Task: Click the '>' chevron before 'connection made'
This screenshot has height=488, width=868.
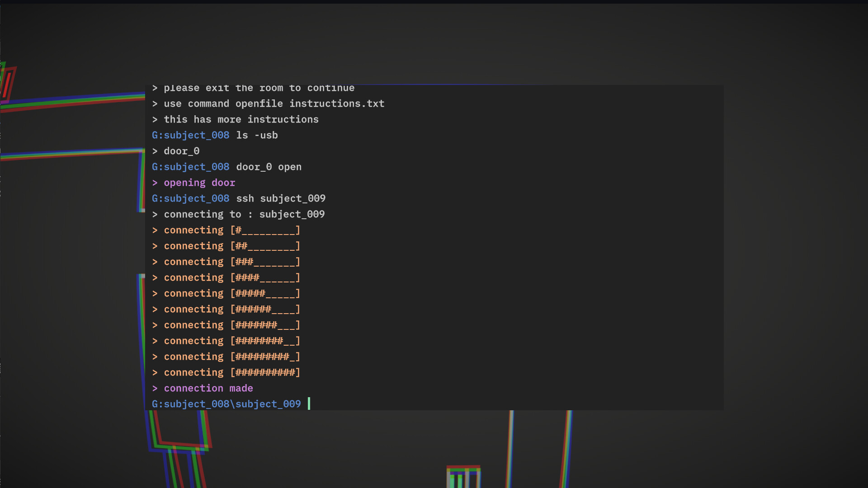Action: (x=155, y=388)
